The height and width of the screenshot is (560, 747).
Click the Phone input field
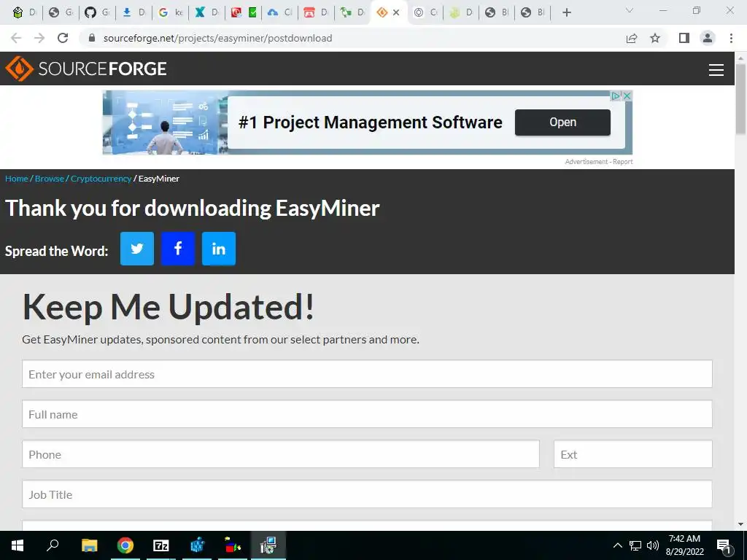tap(281, 454)
